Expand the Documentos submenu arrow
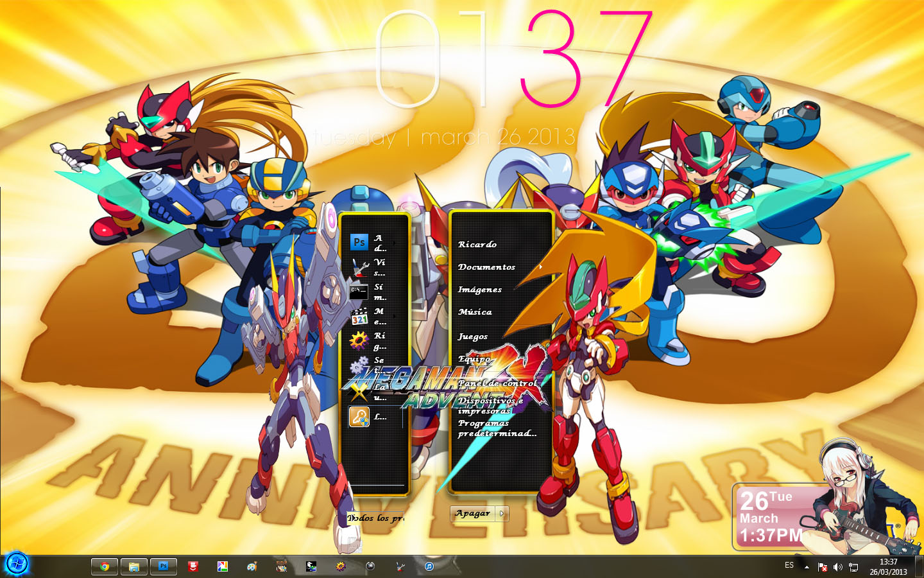Image resolution: width=924 pixels, height=578 pixels. pos(541,267)
